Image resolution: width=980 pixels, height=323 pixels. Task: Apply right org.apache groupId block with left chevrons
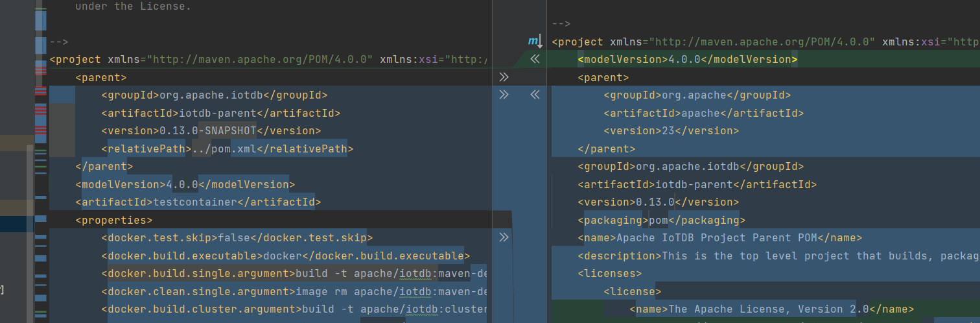(535, 95)
